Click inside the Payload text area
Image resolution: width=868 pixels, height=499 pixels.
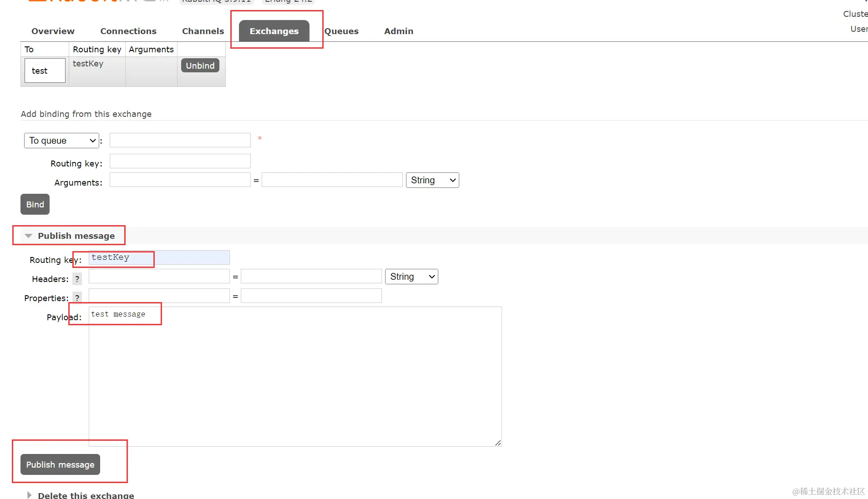pyautogui.click(x=295, y=377)
